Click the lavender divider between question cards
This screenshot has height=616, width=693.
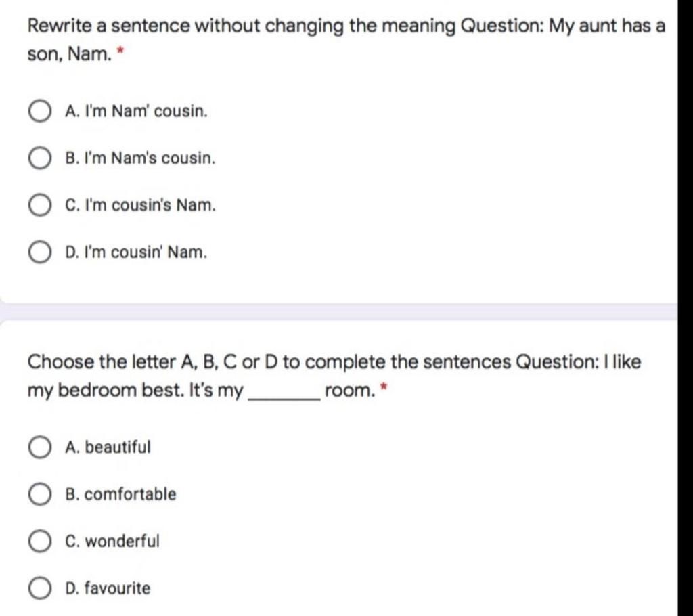coord(338,312)
